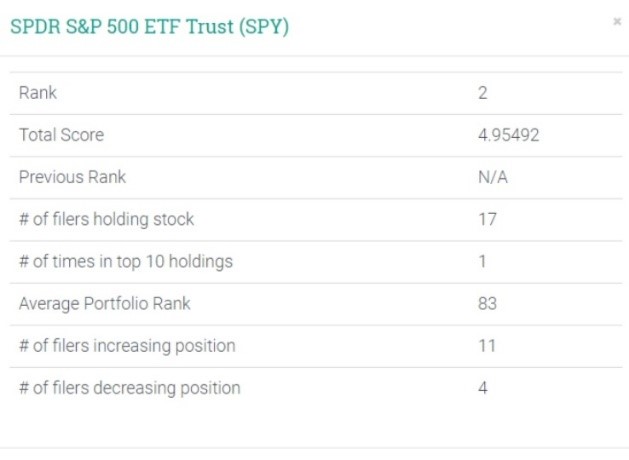The height and width of the screenshot is (460, 629).
Task: Click the Rank row label
Action: 38,93
